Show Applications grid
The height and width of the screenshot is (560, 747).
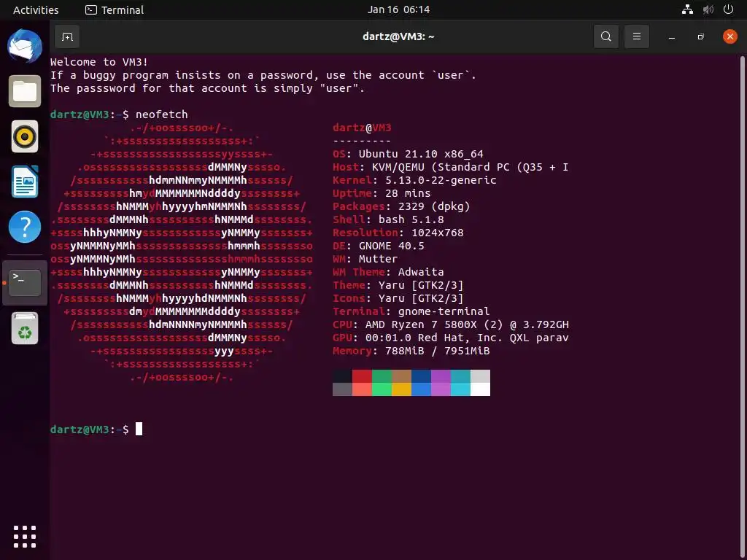[25, 537]
